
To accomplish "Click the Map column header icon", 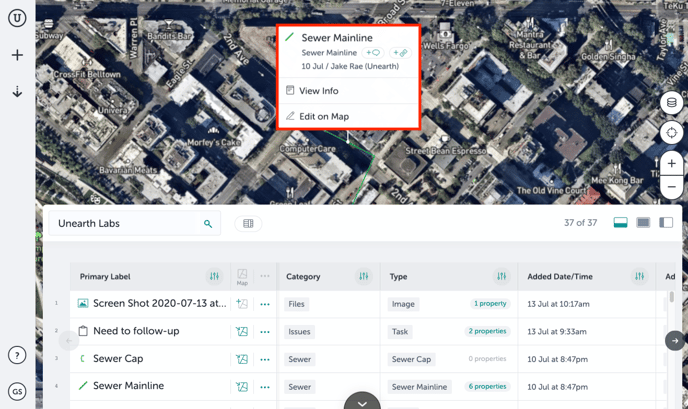I will [242, 277].
